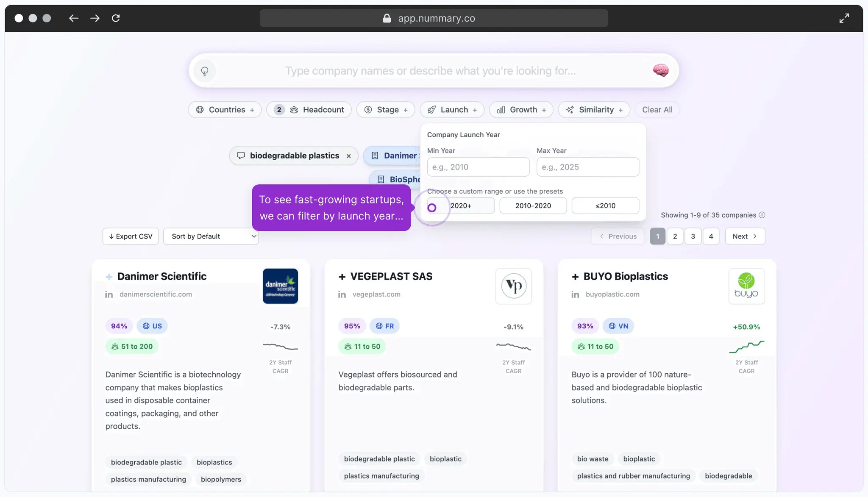Add BUYO Bioplastics with plus icon
The image size is (868, 497).
(575, 277)
